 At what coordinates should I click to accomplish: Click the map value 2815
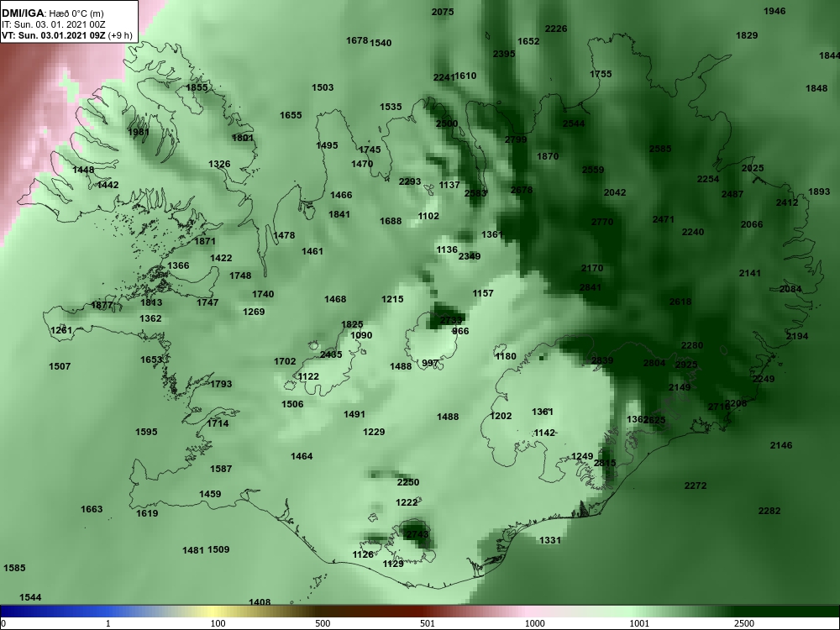tap(605, 463)
